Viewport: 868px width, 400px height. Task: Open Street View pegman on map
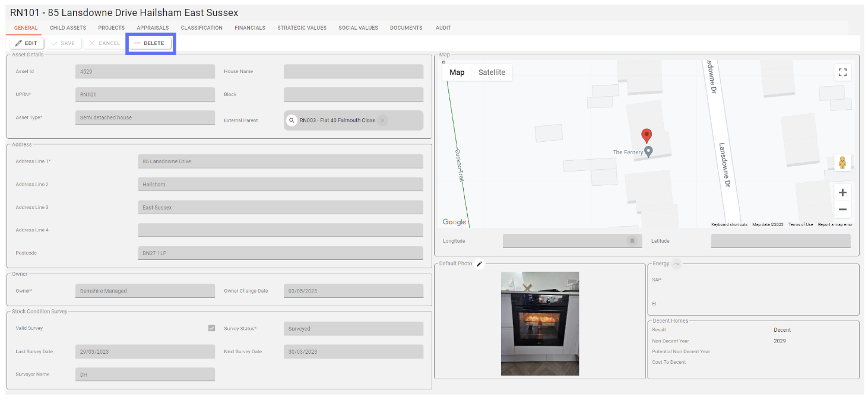(x=842, y=162)
